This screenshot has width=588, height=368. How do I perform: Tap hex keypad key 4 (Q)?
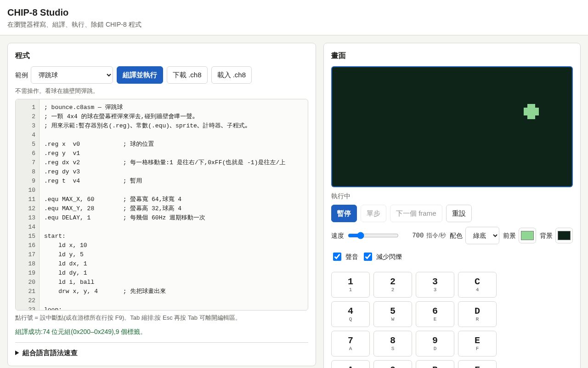[x=351, y=314]
